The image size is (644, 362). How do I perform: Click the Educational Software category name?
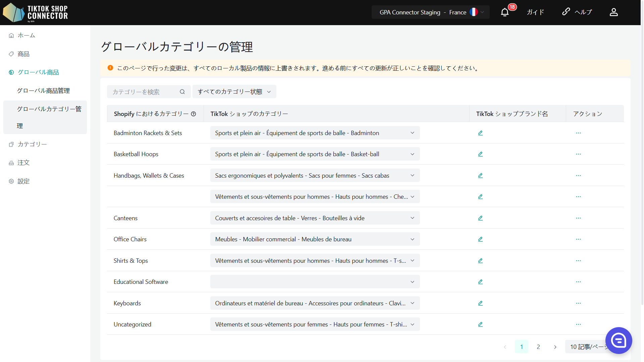[141, 282]
